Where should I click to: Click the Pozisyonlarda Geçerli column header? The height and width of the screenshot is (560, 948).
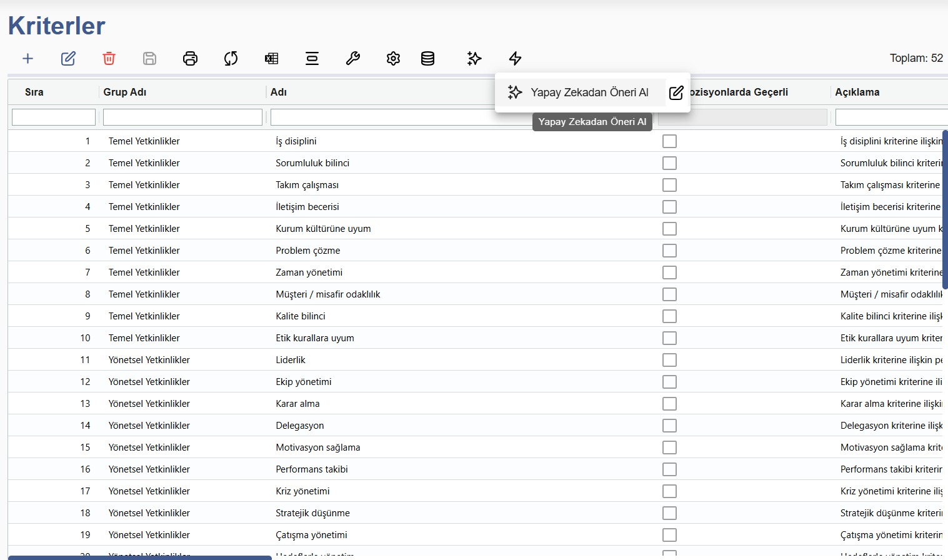coord(739,92)
